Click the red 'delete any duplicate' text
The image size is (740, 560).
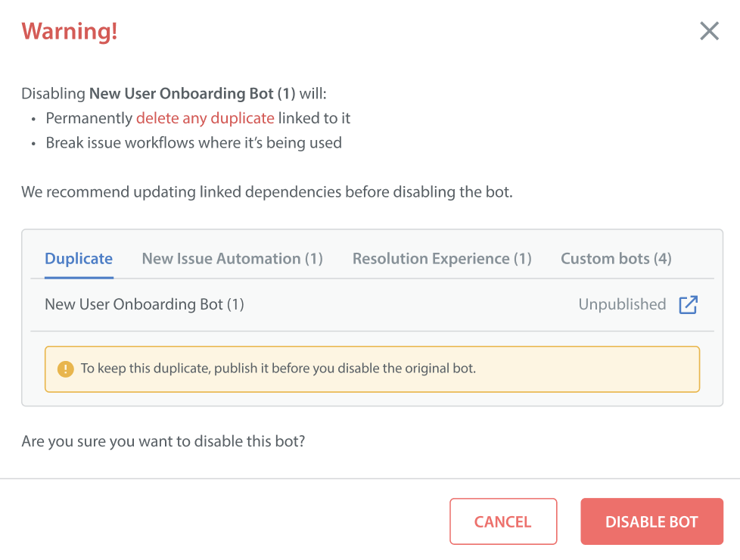(x=205, y=118)
